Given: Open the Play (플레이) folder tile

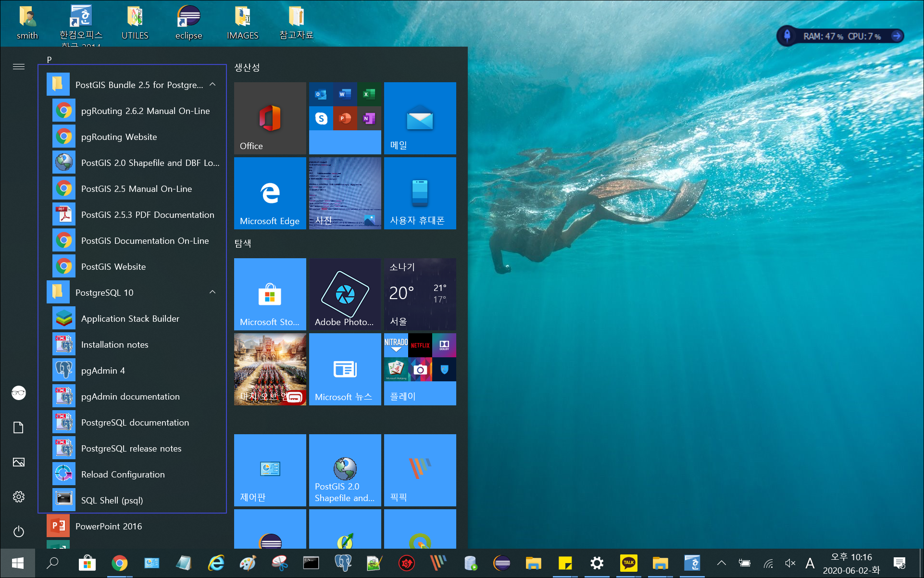Looking at the screenshot, I should (x=420, y=369).
